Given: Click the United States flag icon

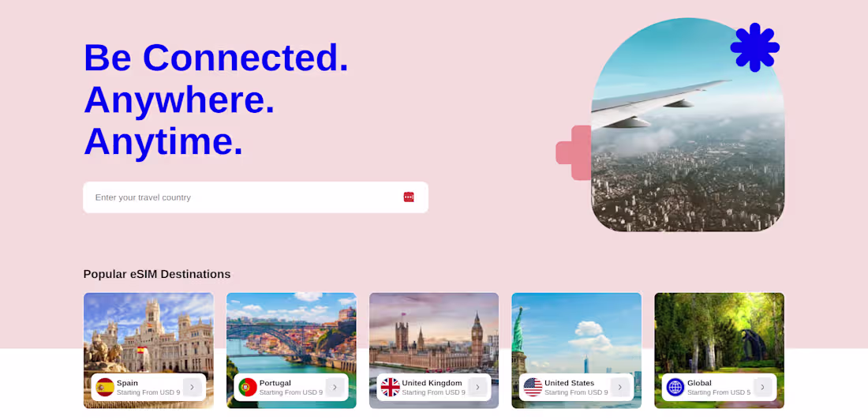Looking at the screenshot, I should (533, 388).
